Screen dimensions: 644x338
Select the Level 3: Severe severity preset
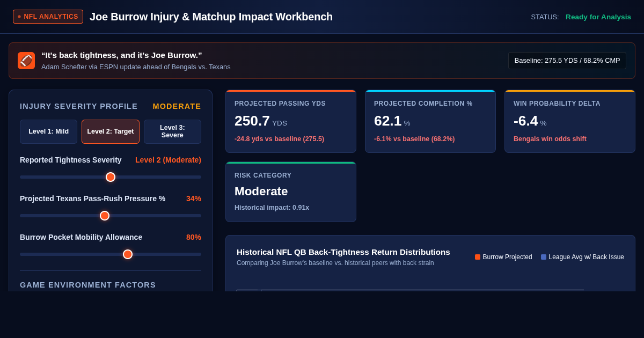coord(172,131)
